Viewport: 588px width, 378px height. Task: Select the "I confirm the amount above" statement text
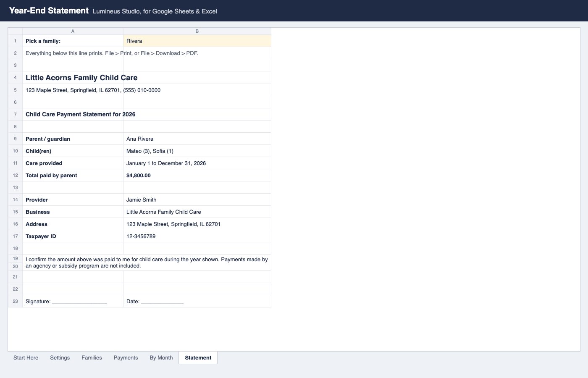point(147,262)
